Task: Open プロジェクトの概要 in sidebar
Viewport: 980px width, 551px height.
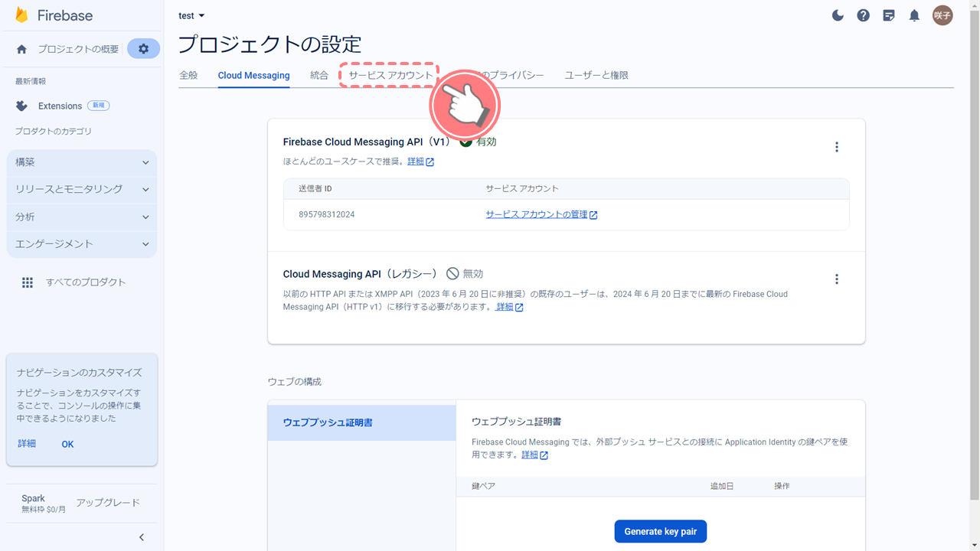Action: tap(78, 49)
